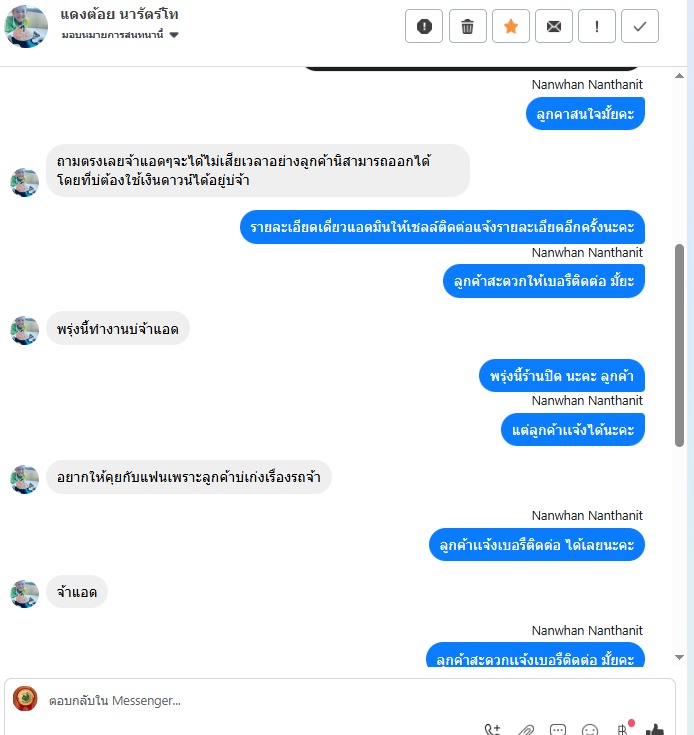This screenshot has width=694, height=735.
Task: Attach a file with paperclip icon
Action: (526, 730)
